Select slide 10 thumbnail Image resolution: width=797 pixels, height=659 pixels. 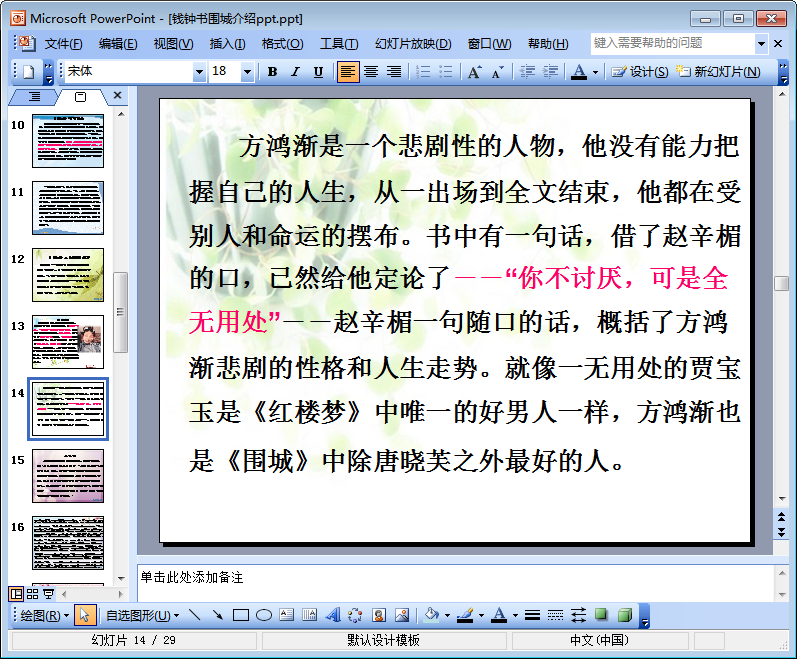pos(68,141)
